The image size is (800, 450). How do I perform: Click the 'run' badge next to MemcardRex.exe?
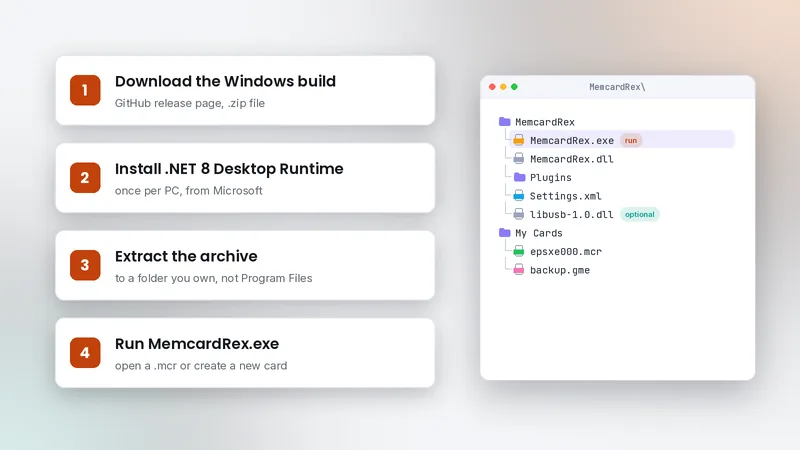[x=631, y=140]
